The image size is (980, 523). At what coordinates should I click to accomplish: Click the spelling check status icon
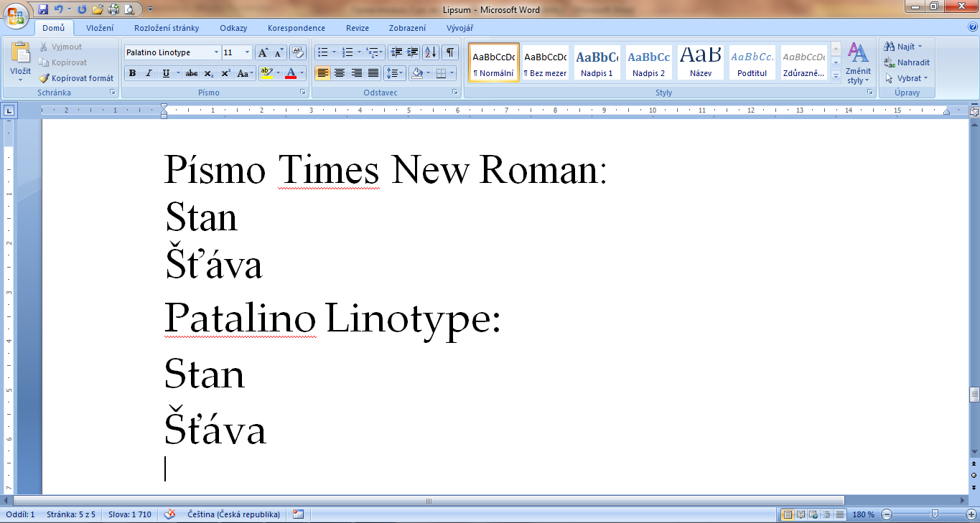point(170,514)
